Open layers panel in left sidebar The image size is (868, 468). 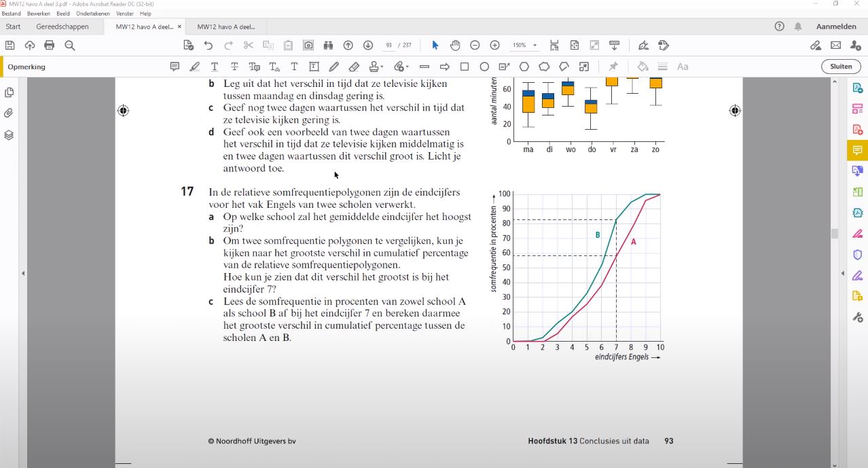click(x=9, y=134)
